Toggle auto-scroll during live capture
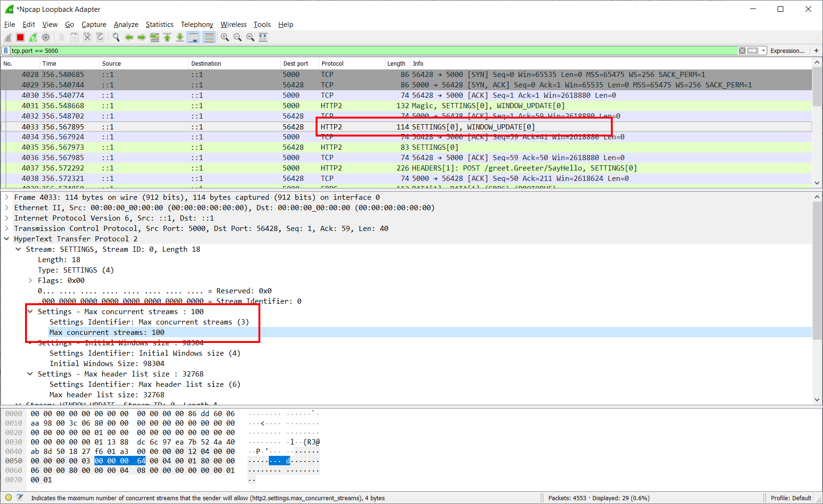Viewport: 823px width, 504px height. [193, 37]
